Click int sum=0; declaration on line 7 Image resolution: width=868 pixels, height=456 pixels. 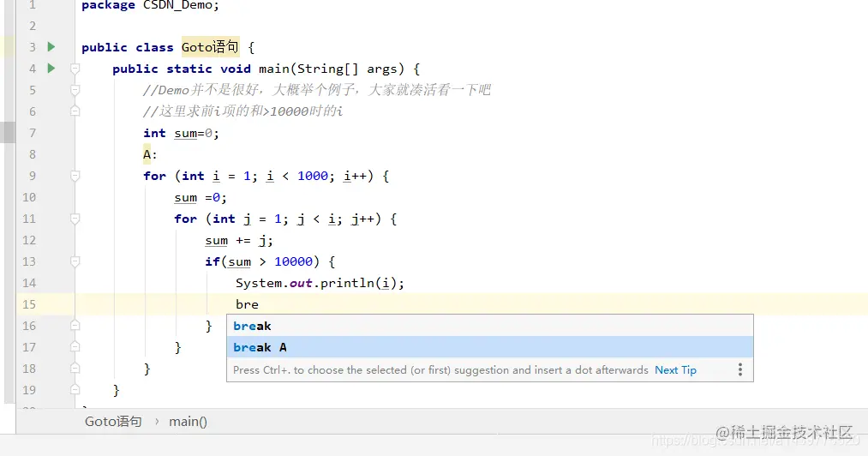pos(181,133)
